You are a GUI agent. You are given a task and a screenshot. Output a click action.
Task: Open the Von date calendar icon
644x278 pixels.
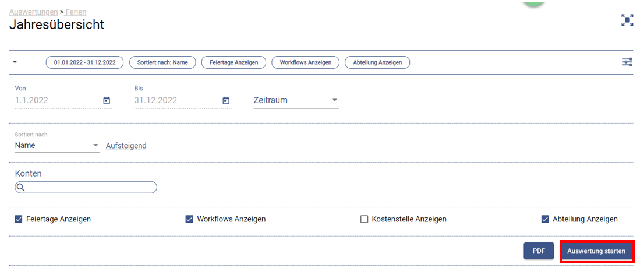coord(107,100)
